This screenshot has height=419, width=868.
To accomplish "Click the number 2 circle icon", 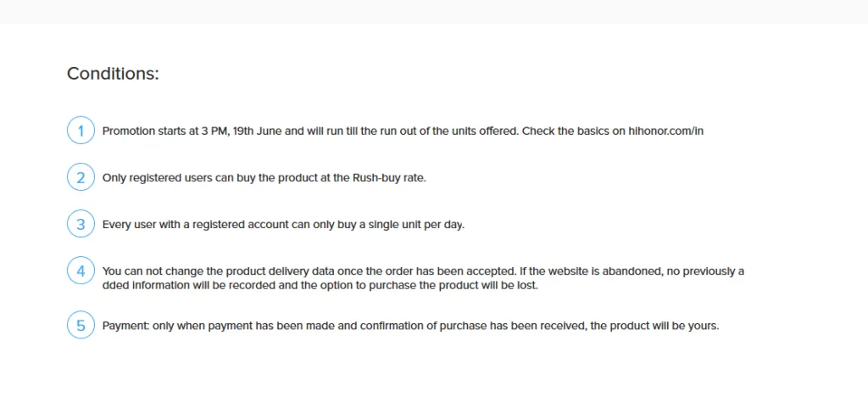I will point(81,177).
